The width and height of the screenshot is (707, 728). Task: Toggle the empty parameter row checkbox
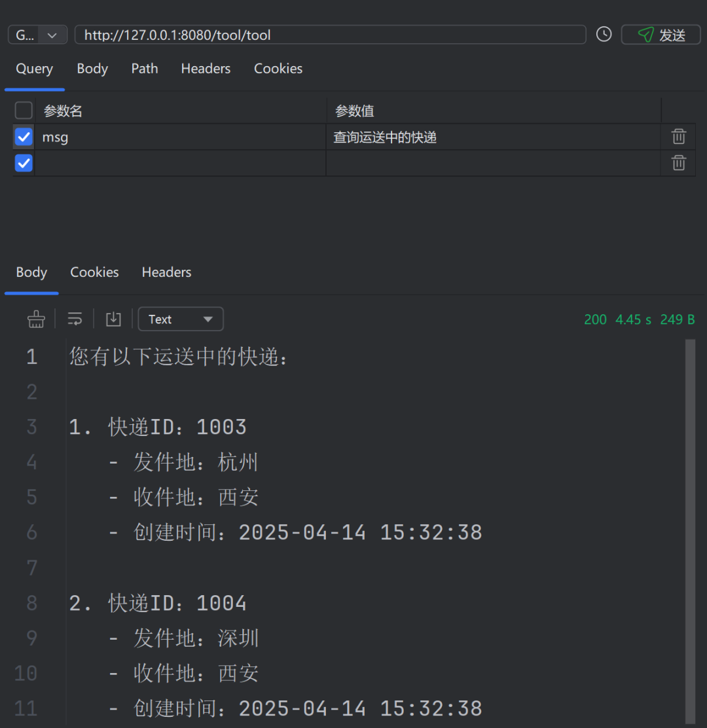(24, 163)
